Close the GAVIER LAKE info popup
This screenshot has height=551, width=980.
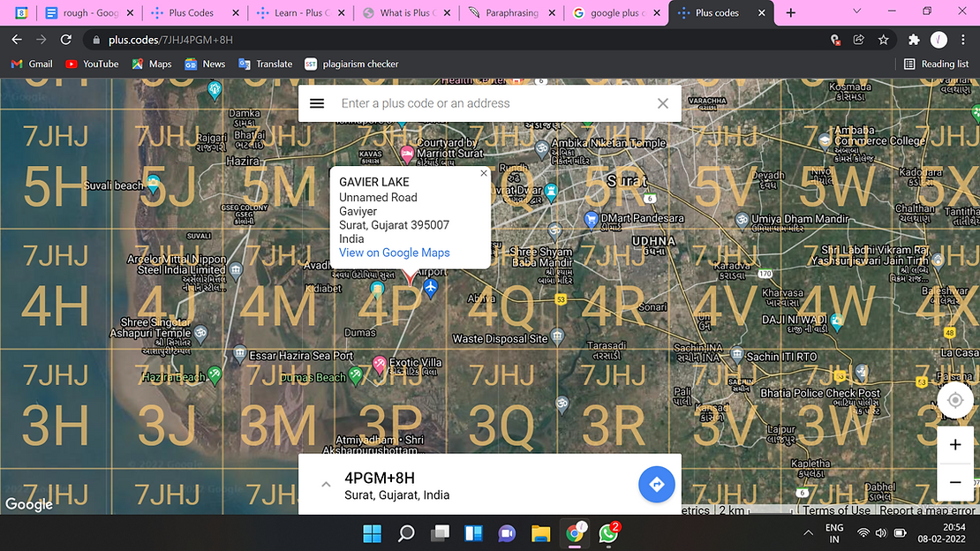point(483,173)
